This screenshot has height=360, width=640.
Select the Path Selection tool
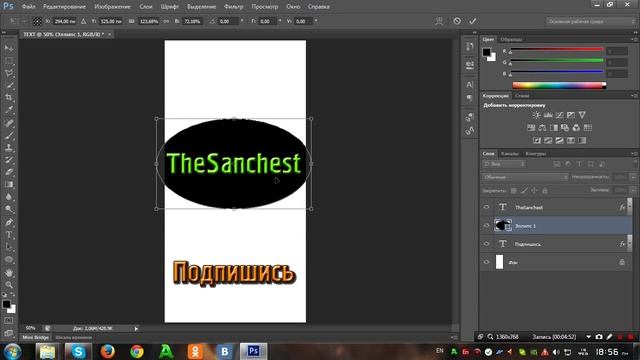click(x=9, y=247)
